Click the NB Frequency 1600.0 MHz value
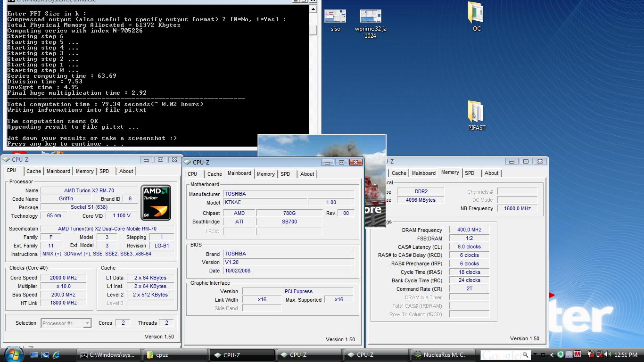Image resolution: width=644 pixels, height=362 pixels. tap(517, 209)
